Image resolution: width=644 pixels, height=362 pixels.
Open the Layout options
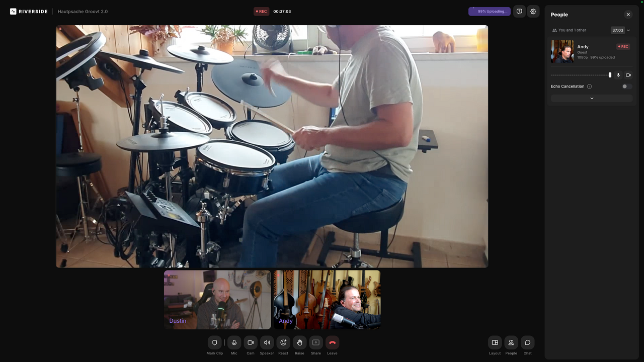(495, 342)
